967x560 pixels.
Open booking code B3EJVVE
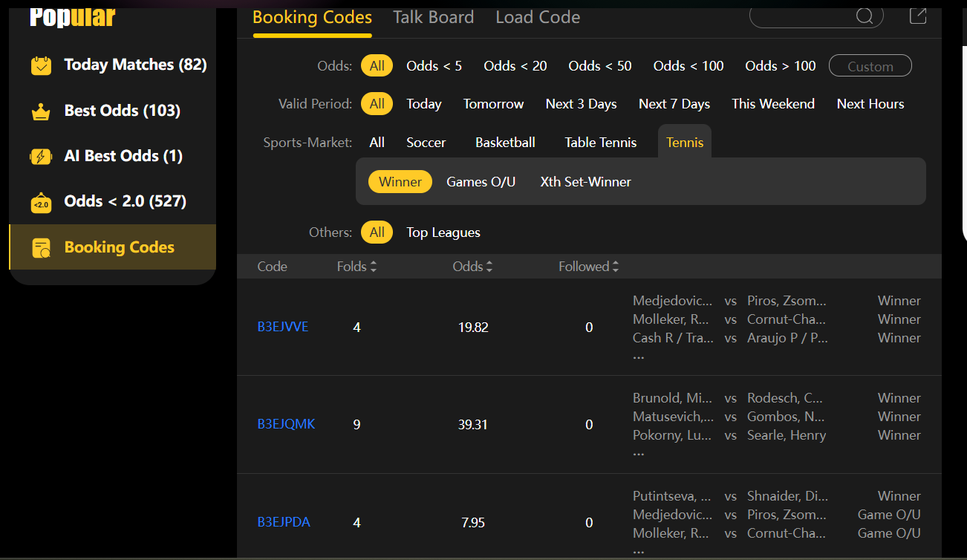tap(283, 328)
